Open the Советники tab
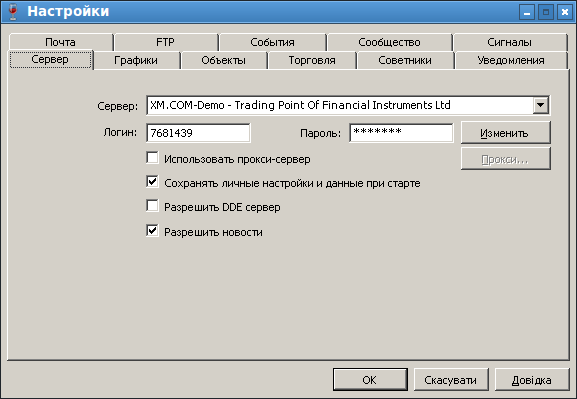The height and width of the screenshot is (399, 577). point(405,60)
